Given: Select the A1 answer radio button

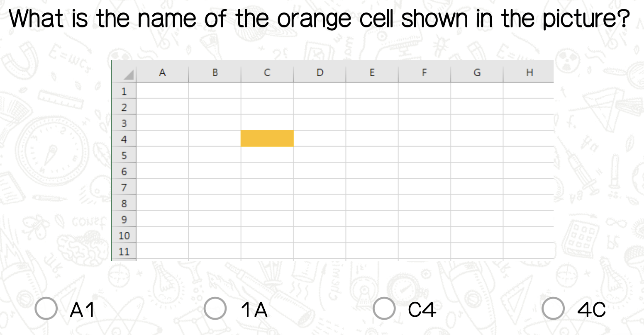Looking at the screenshot, I should 46,309.
